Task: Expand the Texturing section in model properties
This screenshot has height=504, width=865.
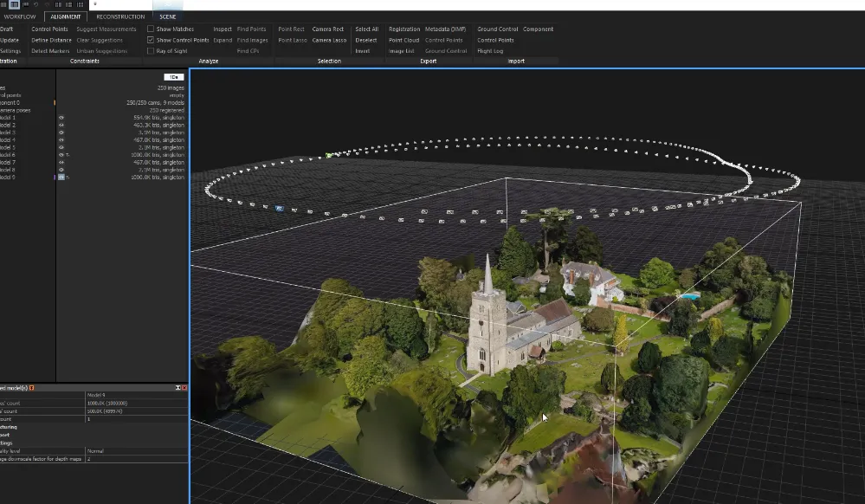Action: pos(10,427)
